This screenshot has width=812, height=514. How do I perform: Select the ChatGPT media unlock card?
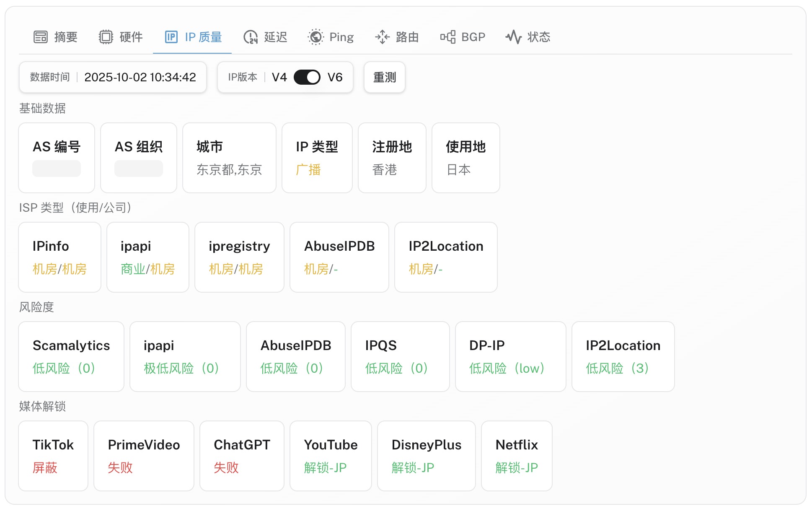coord(242,456)
